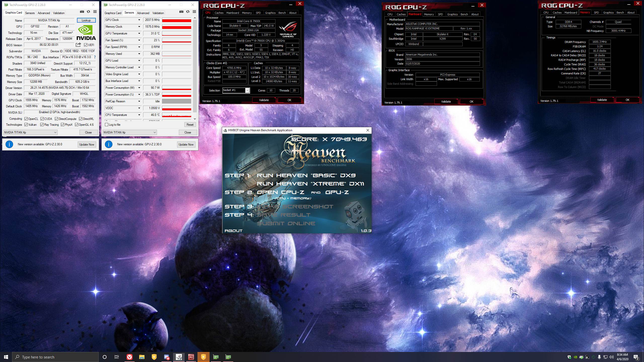This screenshot has height=362, width=644.
Task: Expand the Power Consumption (W) dropdown
Action: pos(139,88)
